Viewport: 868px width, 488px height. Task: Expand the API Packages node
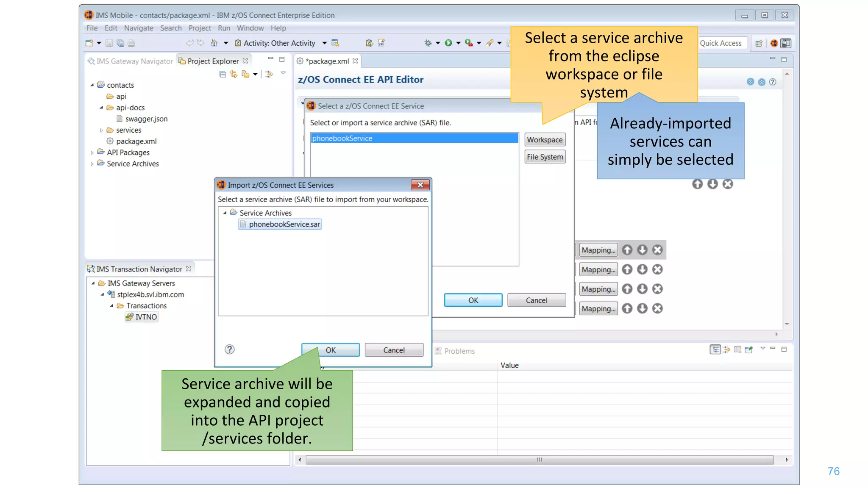(x=92, y=152)
